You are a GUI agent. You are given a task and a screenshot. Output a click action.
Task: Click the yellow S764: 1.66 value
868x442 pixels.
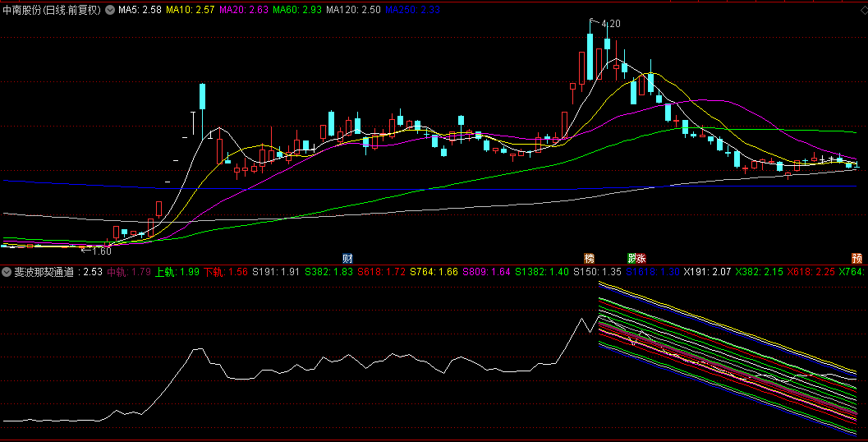[434, 272]
